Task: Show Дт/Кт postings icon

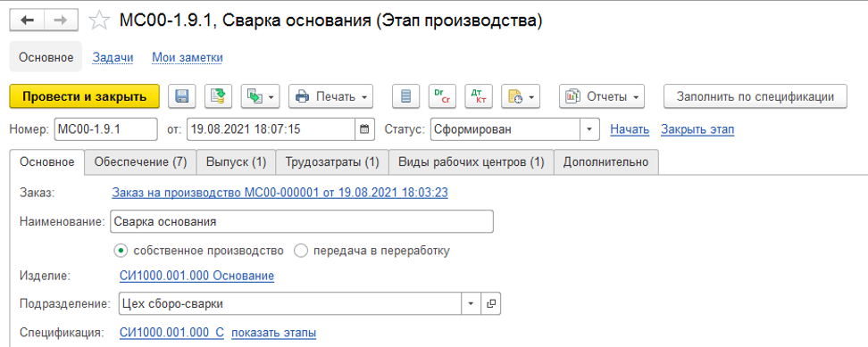Action: pyautogui.click(x=479, y=96)
